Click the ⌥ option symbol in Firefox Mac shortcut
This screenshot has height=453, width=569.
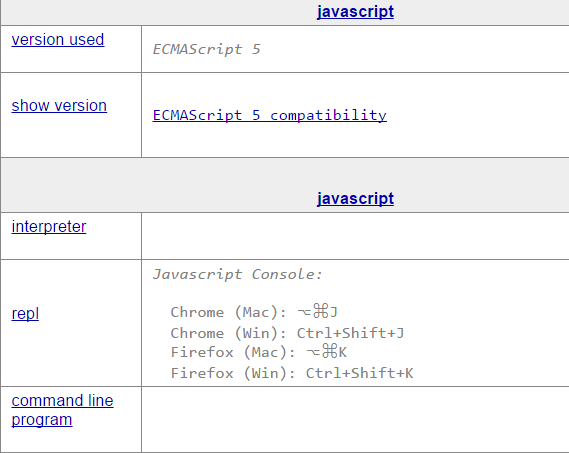[313, 352]
